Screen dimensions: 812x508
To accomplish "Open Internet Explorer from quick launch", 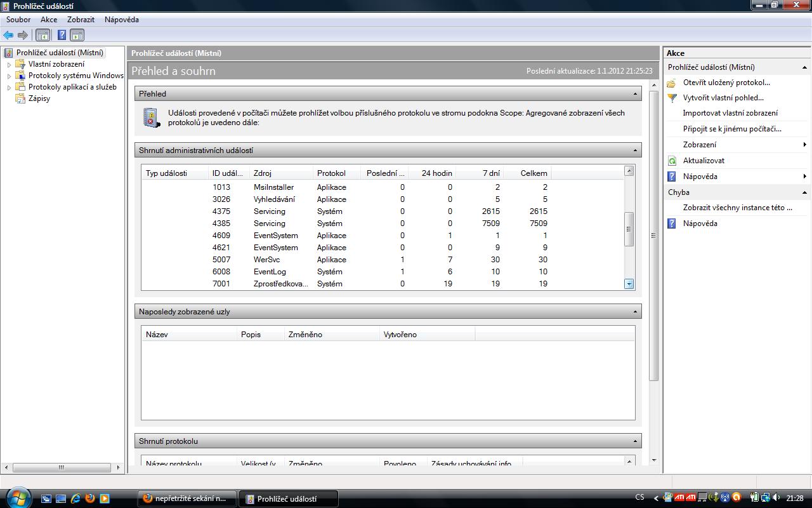I will (75, 498).
